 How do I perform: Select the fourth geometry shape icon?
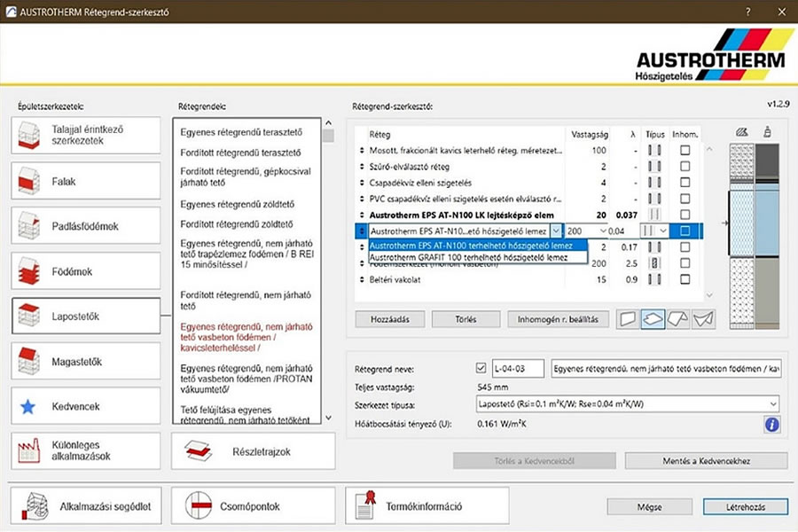[x=703, y=319]
